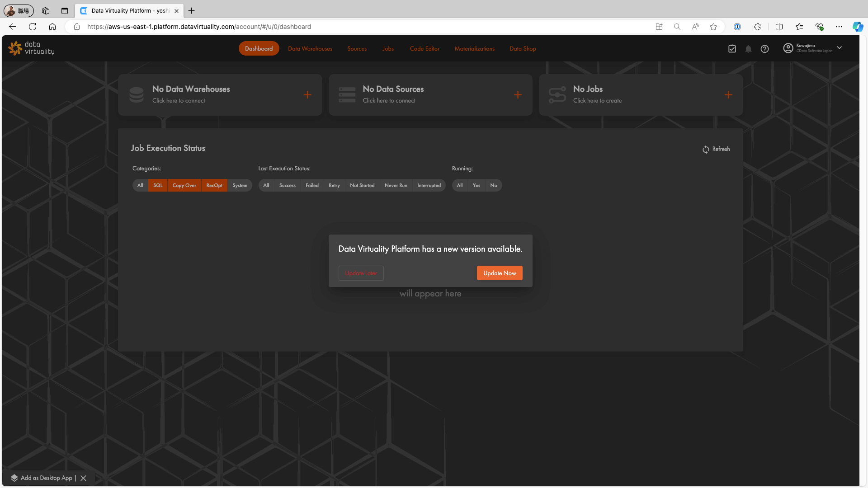This screenshot has height=488, width=868.
Task: Open browser split screen icon
Action: pyautogui.click(x=779, y=27)
